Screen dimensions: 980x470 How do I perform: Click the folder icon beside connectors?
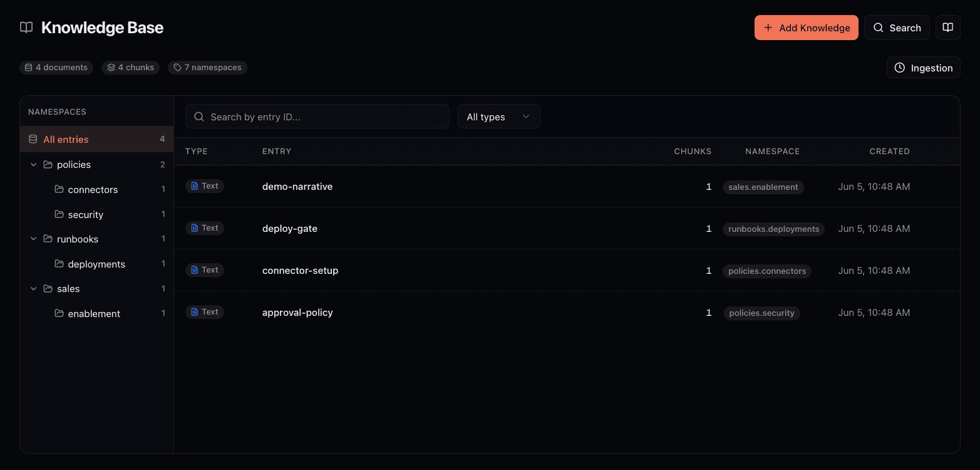59,189
